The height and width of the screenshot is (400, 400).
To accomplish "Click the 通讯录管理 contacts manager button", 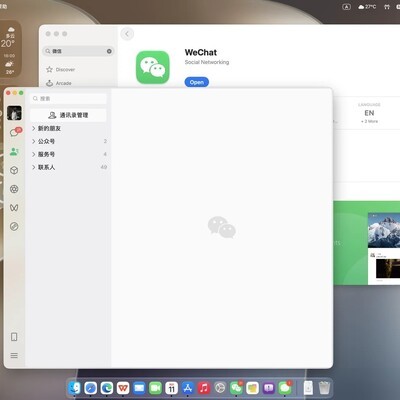I will point(68,115).
